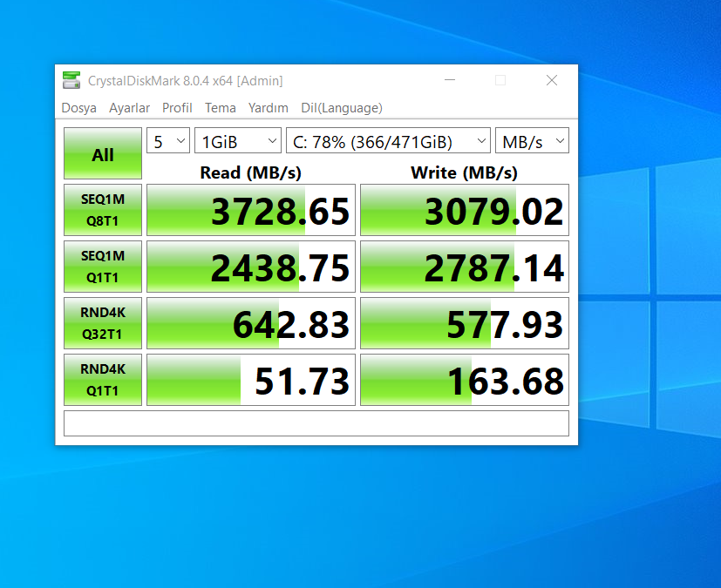
Task: Run the SEQ1M Q8T1 test
Action: 103,210
